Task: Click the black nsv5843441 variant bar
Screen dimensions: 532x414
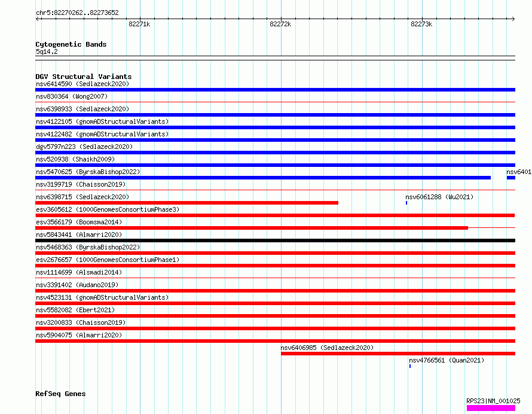Action: coord(275,241)
